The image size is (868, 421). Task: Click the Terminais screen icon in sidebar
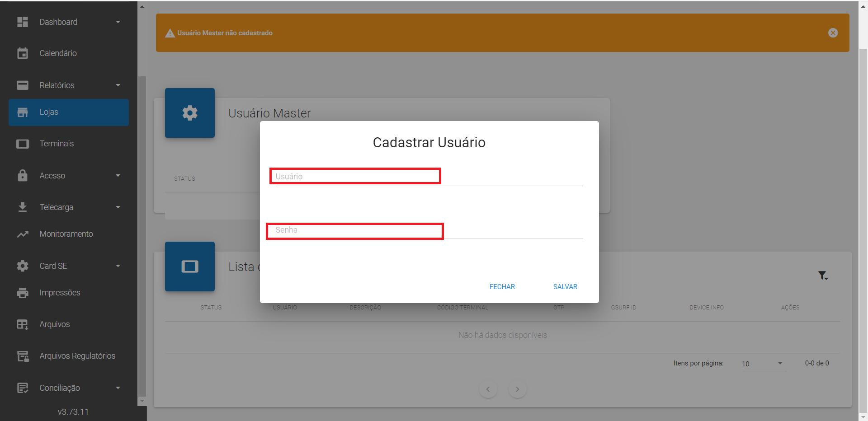click(23, 144)
